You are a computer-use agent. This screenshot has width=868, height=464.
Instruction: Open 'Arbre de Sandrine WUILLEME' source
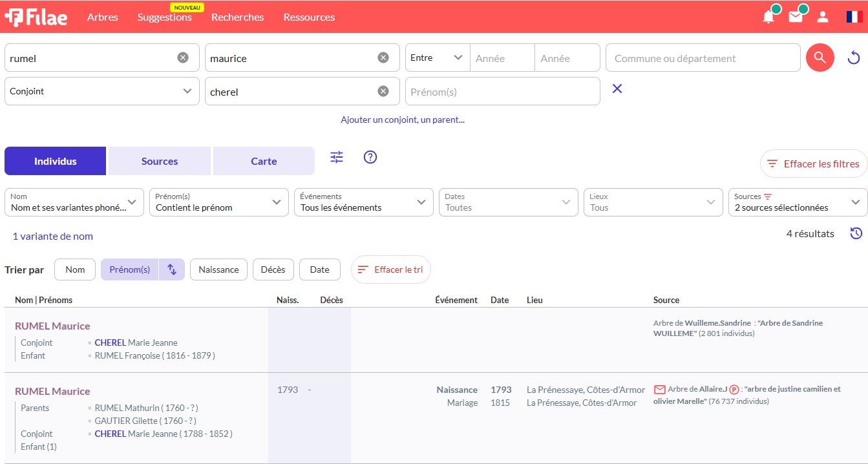(x=738, y=328)
